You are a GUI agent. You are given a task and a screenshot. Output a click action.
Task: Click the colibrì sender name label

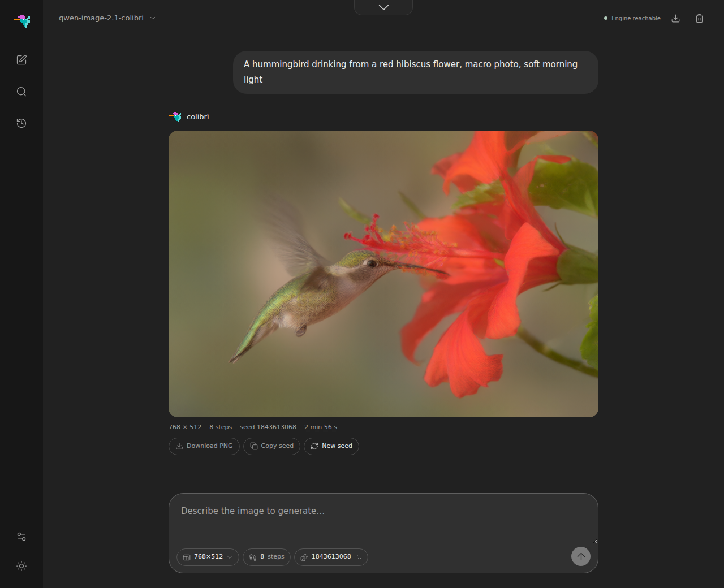198,116
